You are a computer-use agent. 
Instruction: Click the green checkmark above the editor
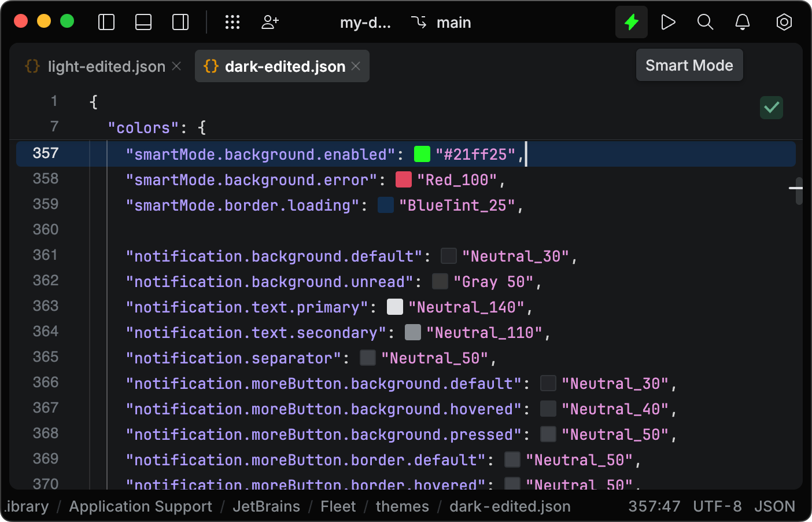click(771, 108)
